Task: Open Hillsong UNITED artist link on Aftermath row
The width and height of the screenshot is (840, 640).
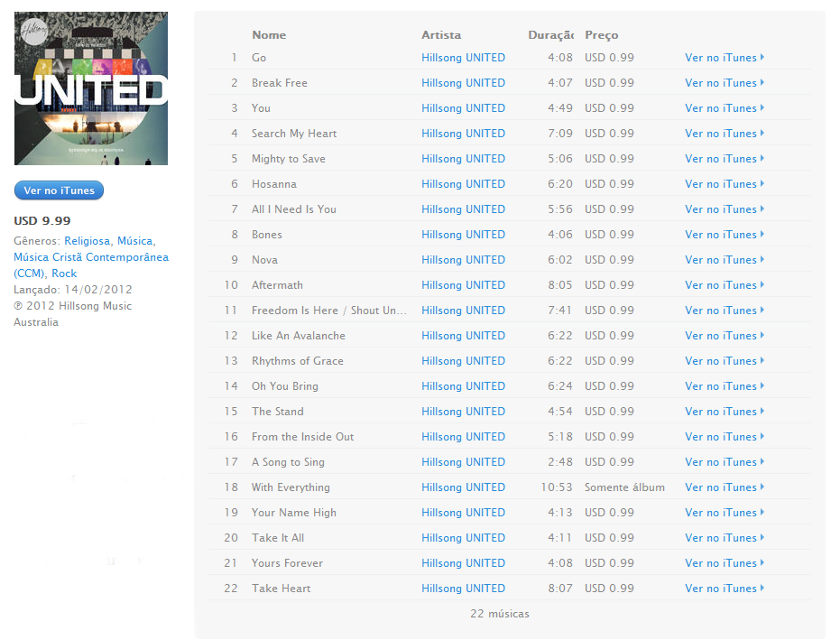Action: [464, 284]
